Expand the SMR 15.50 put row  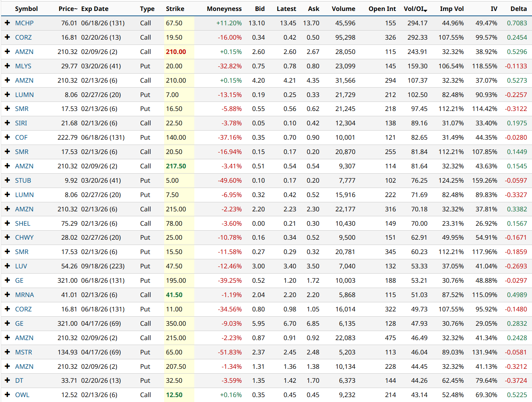pos(7,252)
